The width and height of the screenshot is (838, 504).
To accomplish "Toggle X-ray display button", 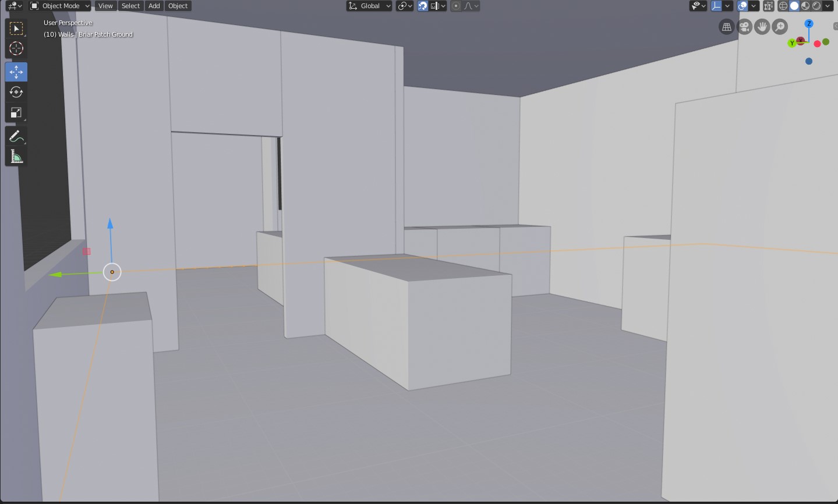I will coord(768,6).
